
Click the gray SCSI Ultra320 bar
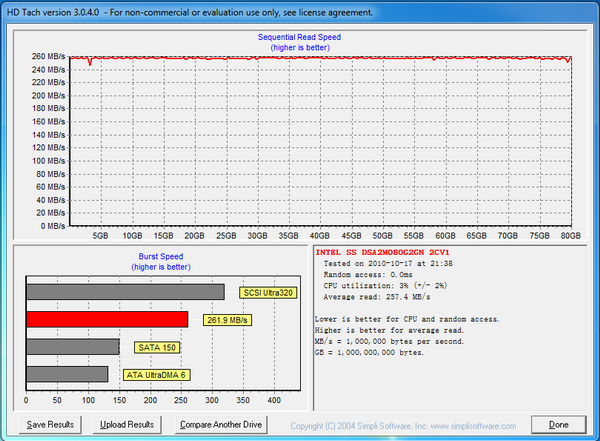coord(124,292)
